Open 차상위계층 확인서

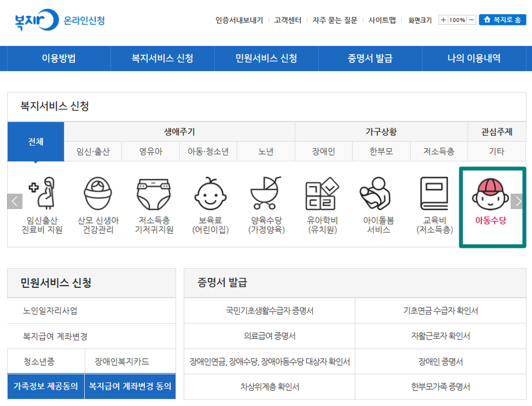tap(270, 387)
